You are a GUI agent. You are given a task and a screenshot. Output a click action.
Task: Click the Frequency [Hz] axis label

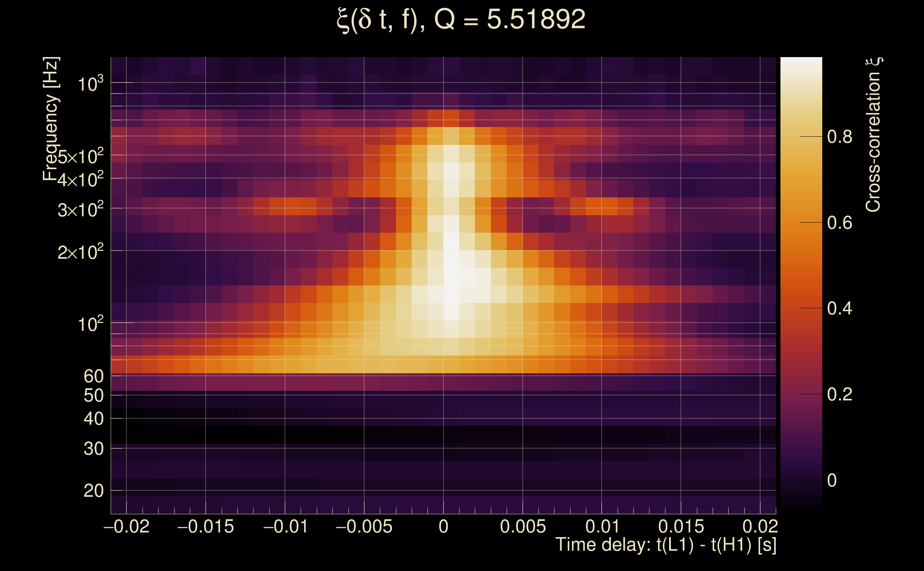[x=51, y=119]
